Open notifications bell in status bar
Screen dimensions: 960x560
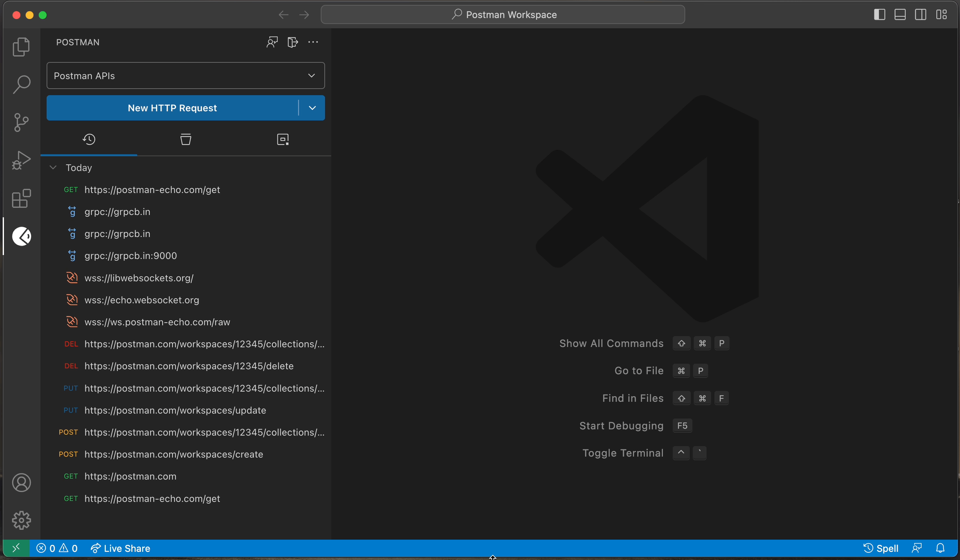pos(940,548)
